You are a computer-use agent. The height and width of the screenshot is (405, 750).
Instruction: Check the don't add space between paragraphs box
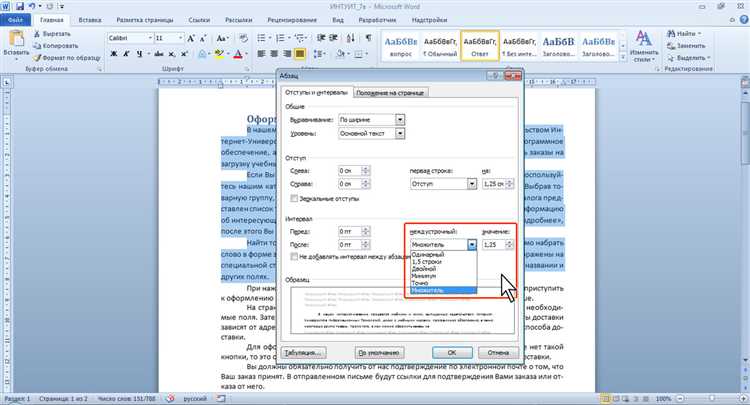pos(294,257)
